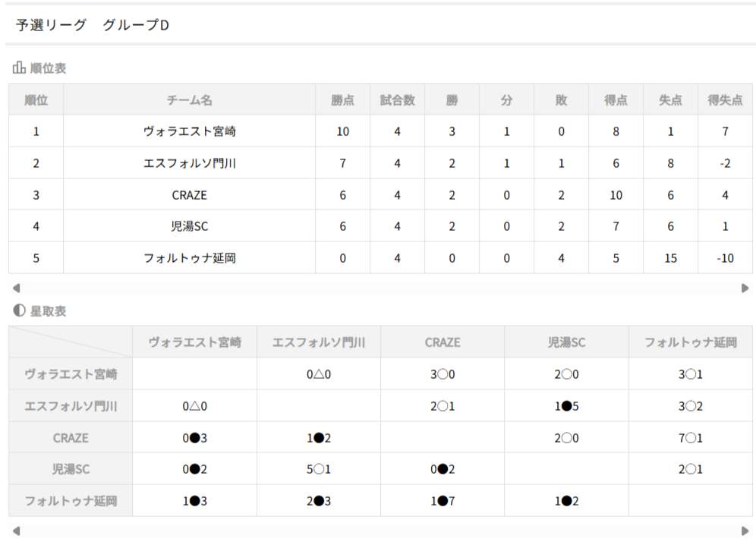Click the 勝点 column header
Image resolution: width=756 pixels, height=545 pixels.
tap(342, 100)
